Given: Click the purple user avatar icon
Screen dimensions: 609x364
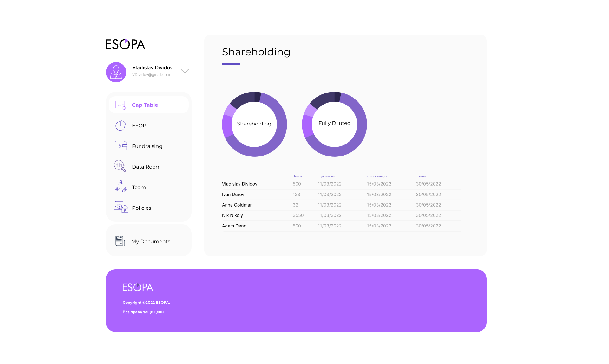Looking at the screenshot, I should (x=116, y=72).
